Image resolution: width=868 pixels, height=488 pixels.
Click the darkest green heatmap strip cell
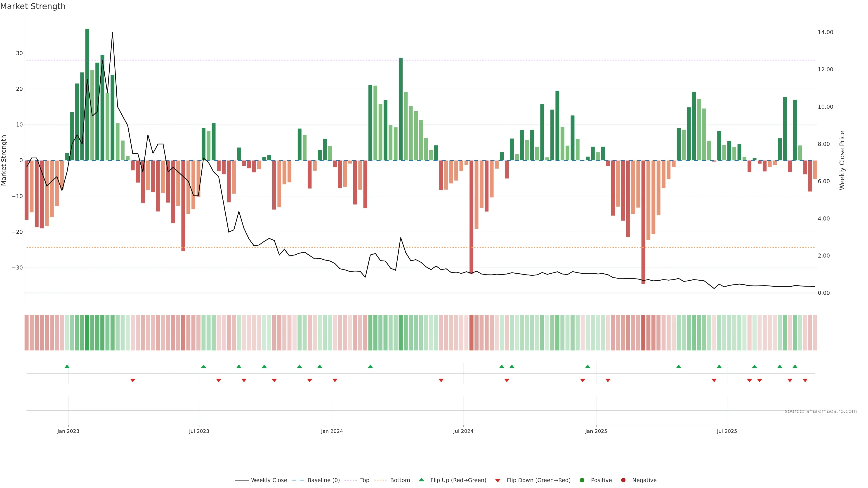point(87,332)
